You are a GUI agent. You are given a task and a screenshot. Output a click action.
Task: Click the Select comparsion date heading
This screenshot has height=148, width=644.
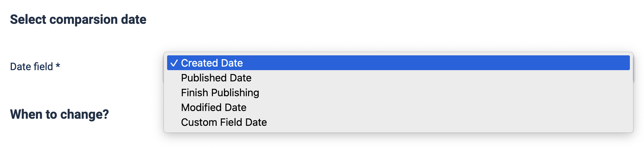[x=78, y=20]
